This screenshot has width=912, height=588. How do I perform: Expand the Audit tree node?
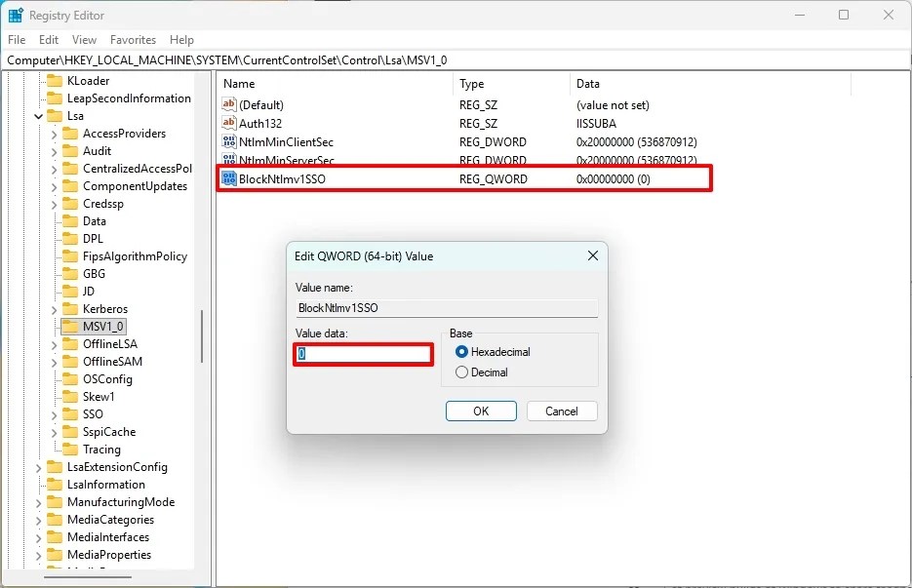click(x=54, y=151)
